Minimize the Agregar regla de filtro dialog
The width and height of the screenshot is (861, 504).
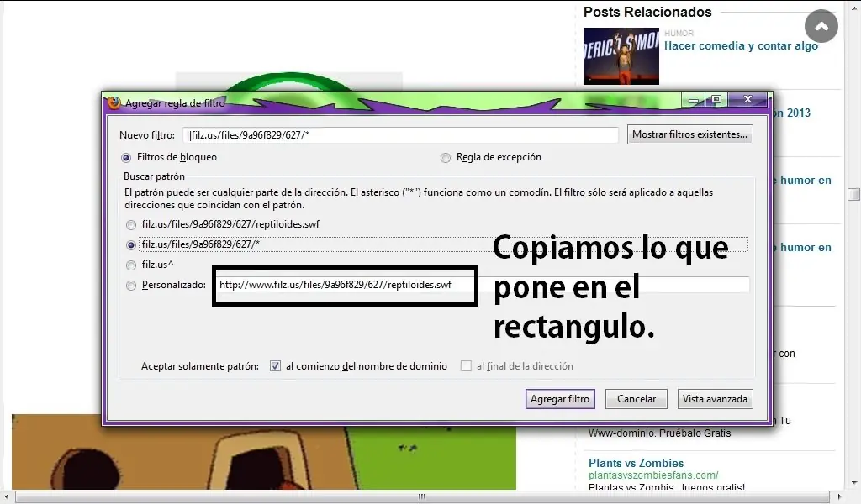[694, 100]
